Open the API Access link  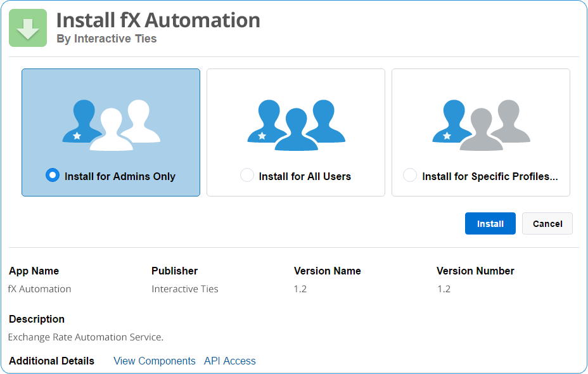(x=230, y=361)
